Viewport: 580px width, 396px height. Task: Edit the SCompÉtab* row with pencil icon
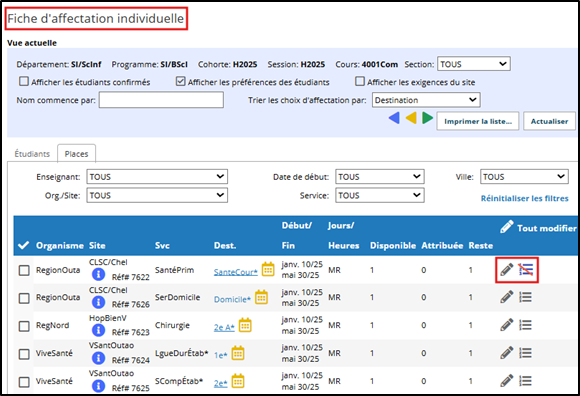506,380
